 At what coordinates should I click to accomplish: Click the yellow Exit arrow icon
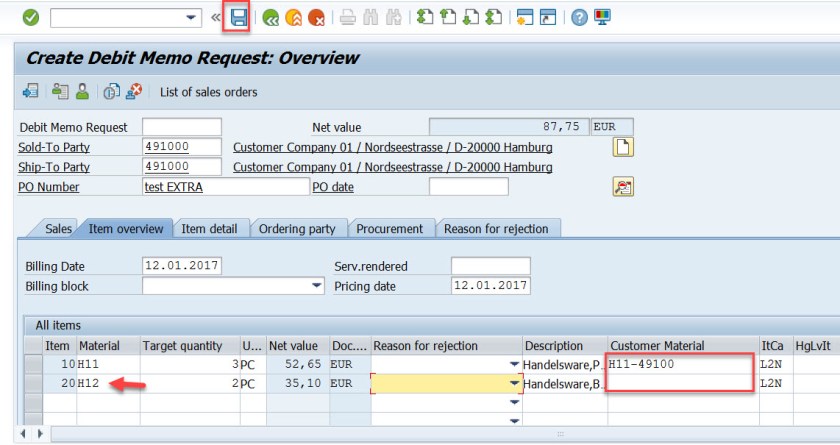pyautogui.click(x=293, y=17)
